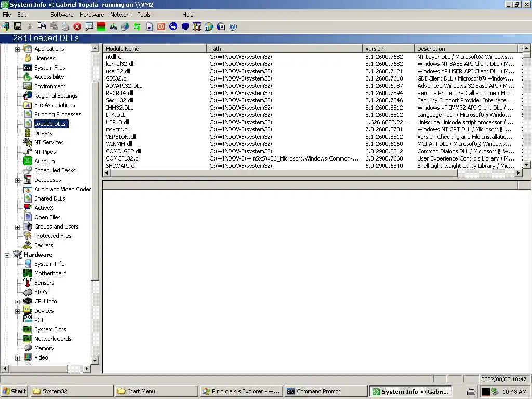
Task: Click the blue shield toolbar icon
Action: [x=185, y=26]
